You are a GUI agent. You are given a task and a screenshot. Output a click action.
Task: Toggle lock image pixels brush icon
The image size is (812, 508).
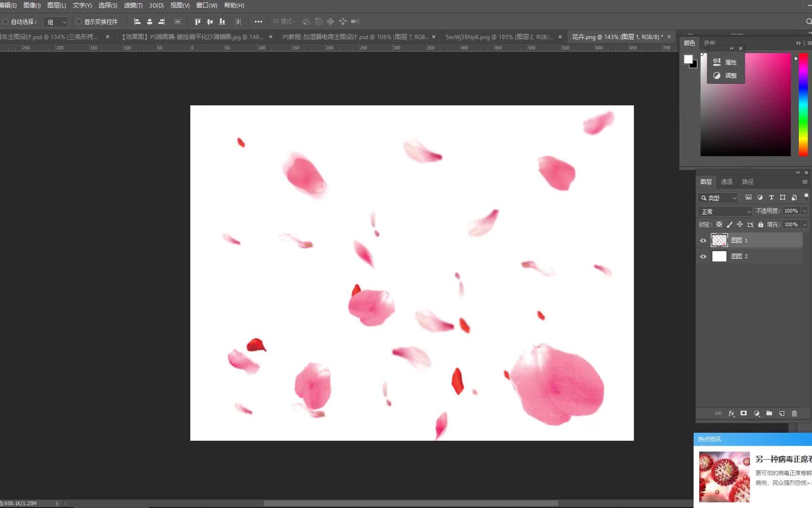pos(729,224)
